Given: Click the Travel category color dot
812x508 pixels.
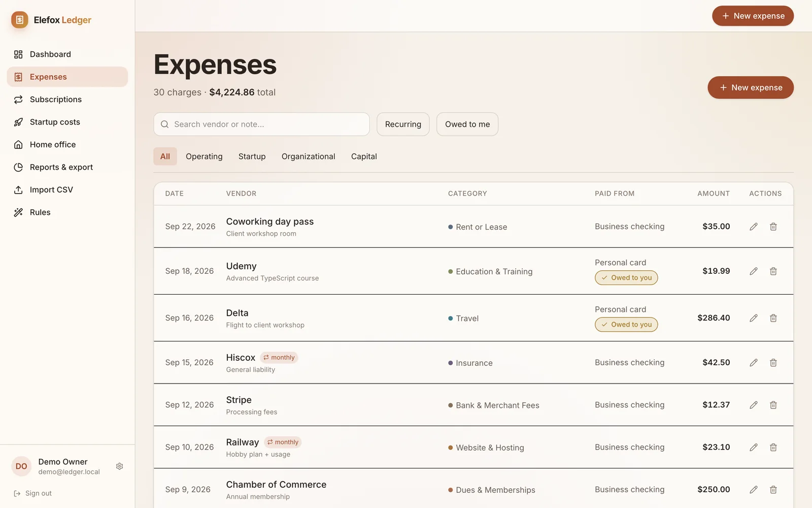Looking at the screenshot, I should click(451, 319).
